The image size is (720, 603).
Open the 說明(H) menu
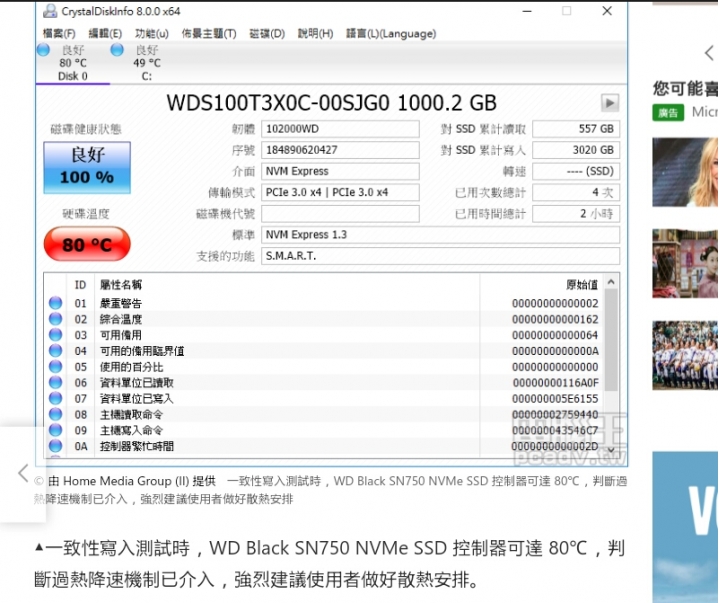[x=315, y=34]
